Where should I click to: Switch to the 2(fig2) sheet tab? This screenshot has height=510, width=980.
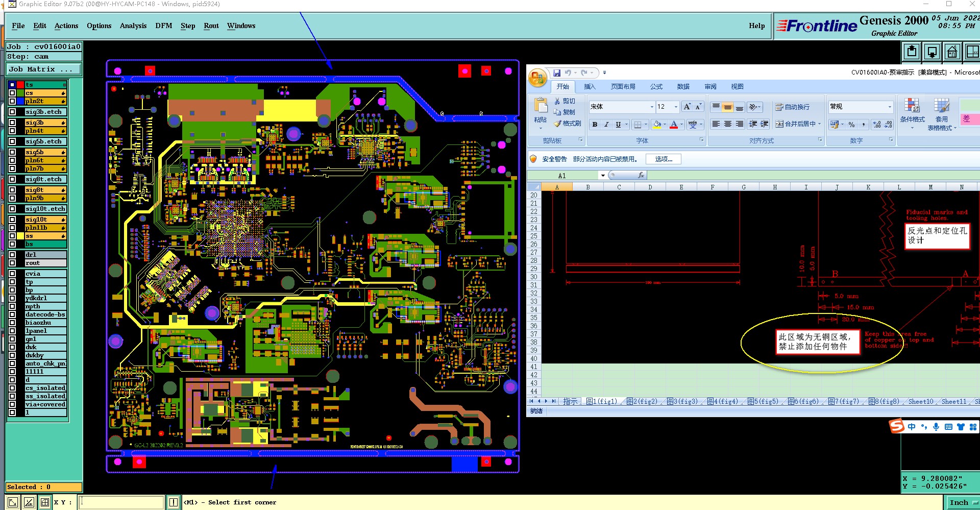tap(642, 402)
